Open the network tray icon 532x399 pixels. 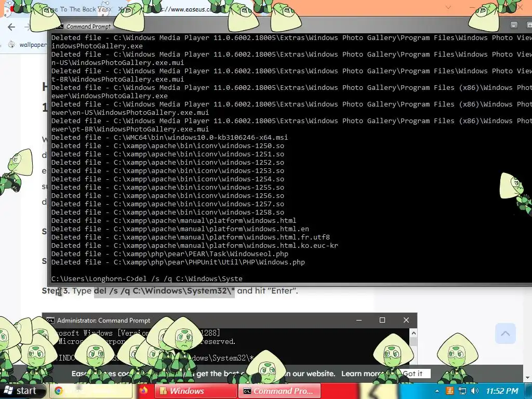pyautogui.click(x=462, y=391)
